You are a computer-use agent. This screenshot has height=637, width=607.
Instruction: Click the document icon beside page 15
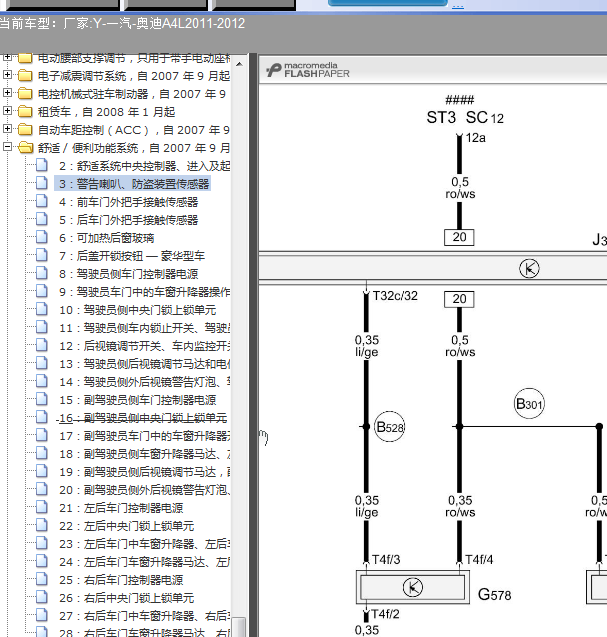pyautogui.click(x=41, y=399)
